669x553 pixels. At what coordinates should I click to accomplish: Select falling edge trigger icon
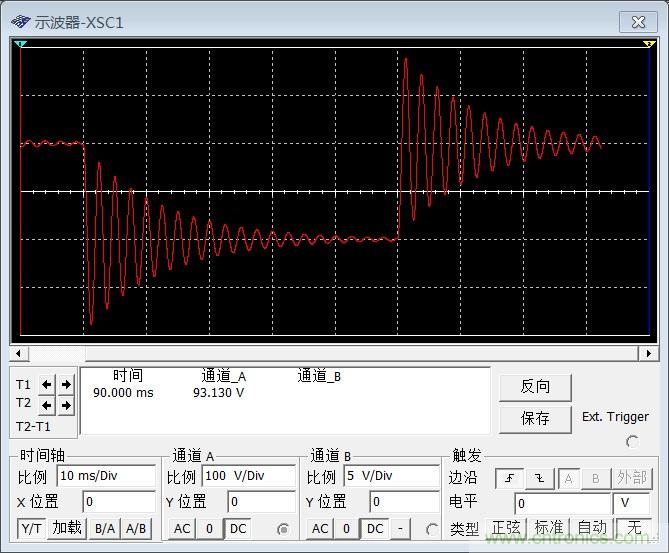coord(539,478)
